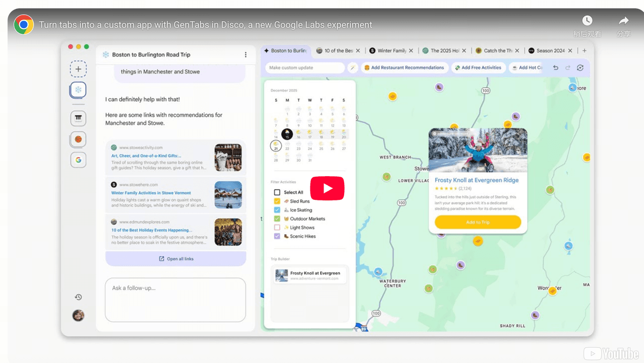This screenshot has width=644, height=363.
Task: Open the history clock icon in sidebar
Action: 78,297
